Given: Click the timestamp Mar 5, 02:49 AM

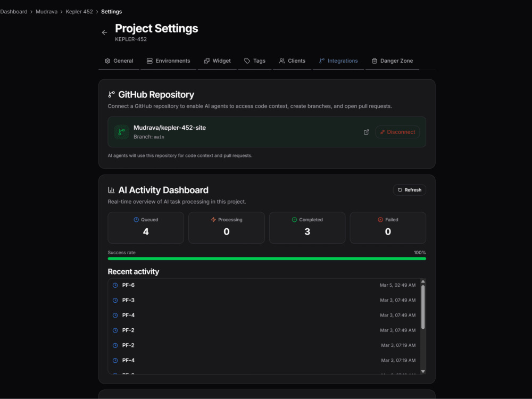Looking at the screenshot, I should 397,285.
